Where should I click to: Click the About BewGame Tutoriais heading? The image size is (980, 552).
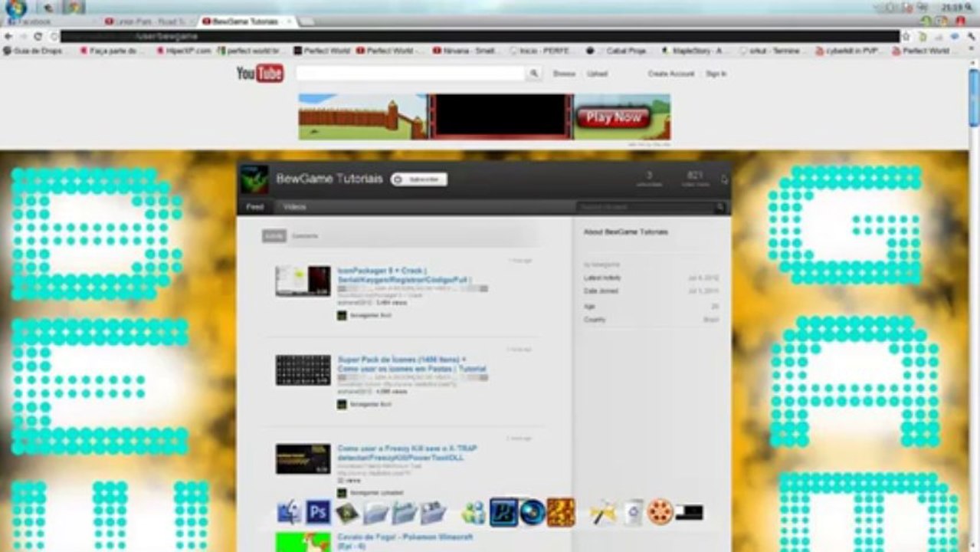625,232
